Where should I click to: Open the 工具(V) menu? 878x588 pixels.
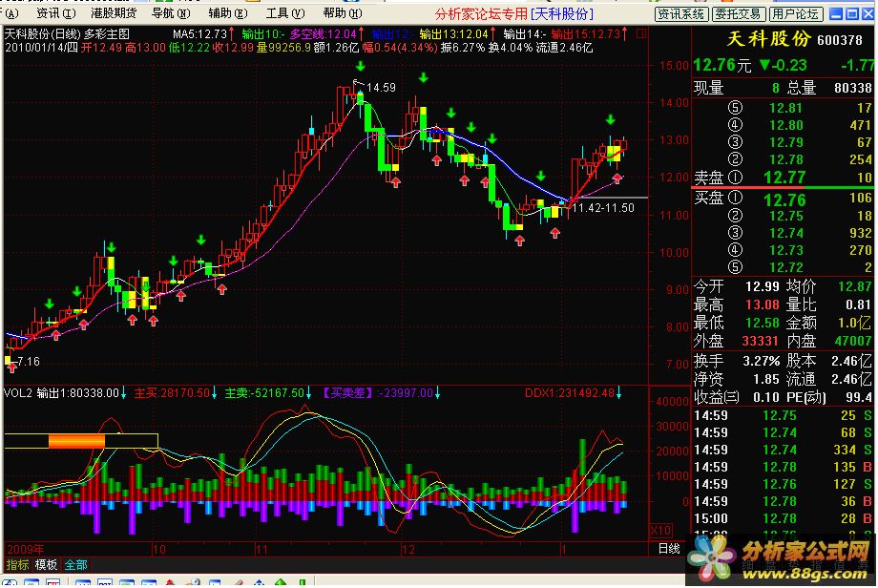click(x=285, y=12)
